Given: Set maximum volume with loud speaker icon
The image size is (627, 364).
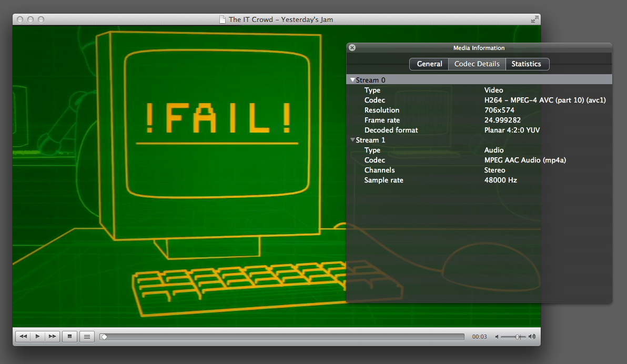Looking at the screenshot, I should point(532,337).
